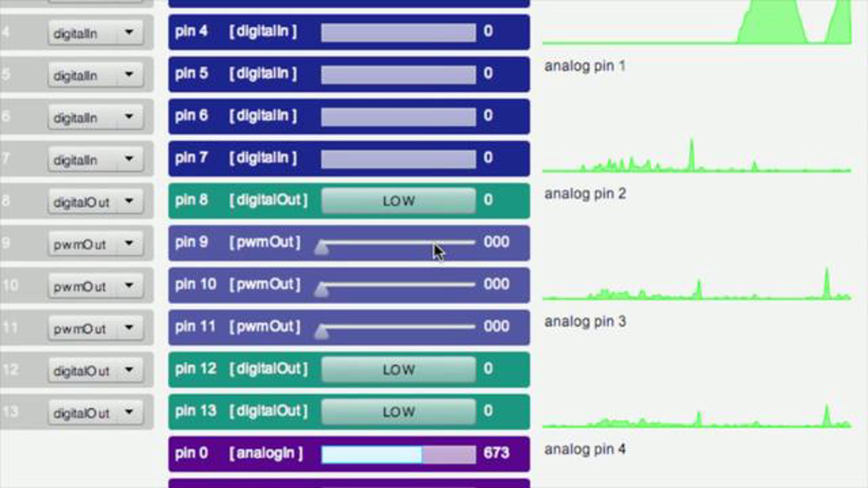
Task: Open pin 9 pwmOut mode dropdown
Action: pyautogui.click(x=95, y=244)
